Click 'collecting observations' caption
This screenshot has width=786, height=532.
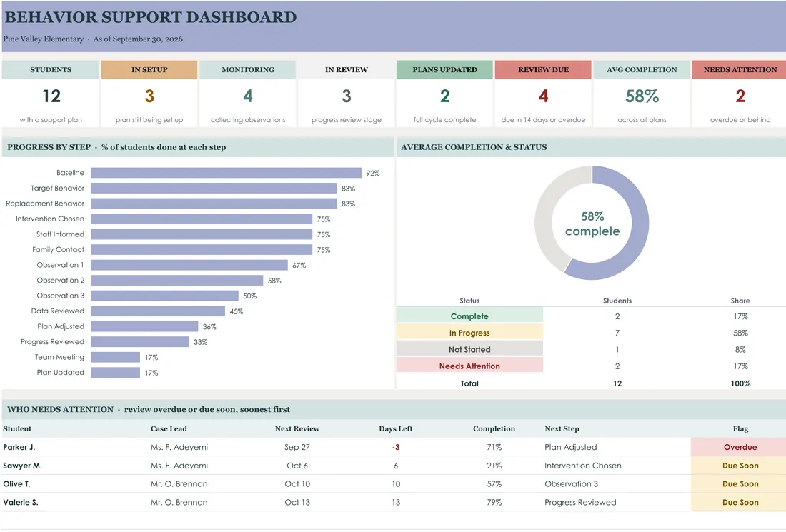(248, 120)
